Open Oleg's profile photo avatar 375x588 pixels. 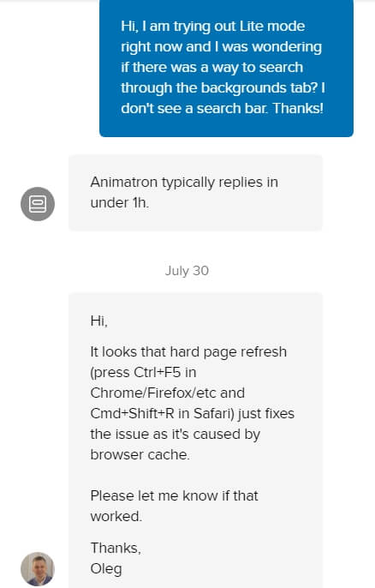tap(38, 568)
